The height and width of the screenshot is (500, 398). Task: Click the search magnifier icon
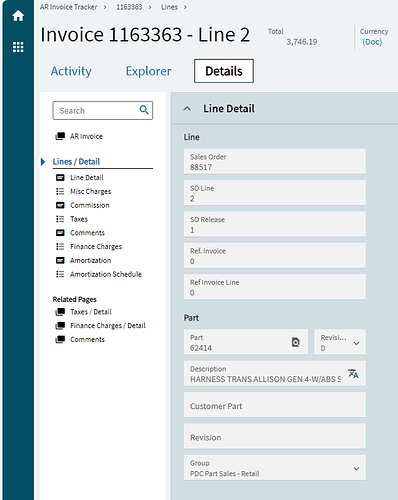pyautogui.click(x=144, y=110)
